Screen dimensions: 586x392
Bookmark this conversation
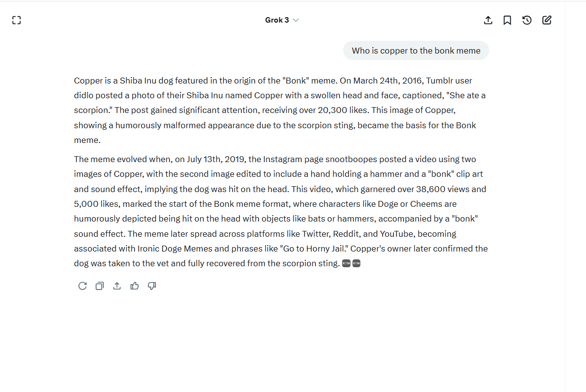[x=507, y=20]
